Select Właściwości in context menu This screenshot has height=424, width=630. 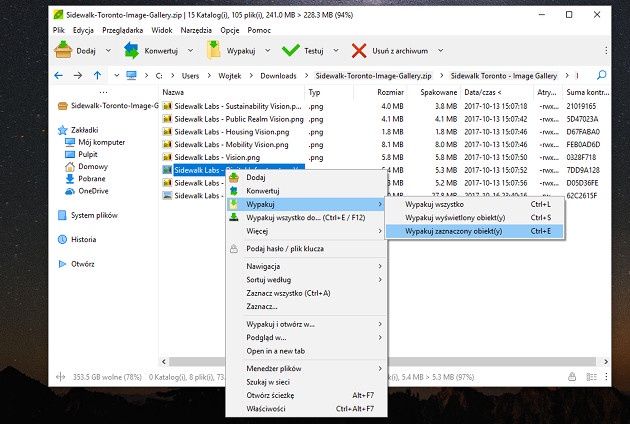click(x=307, y=409)
